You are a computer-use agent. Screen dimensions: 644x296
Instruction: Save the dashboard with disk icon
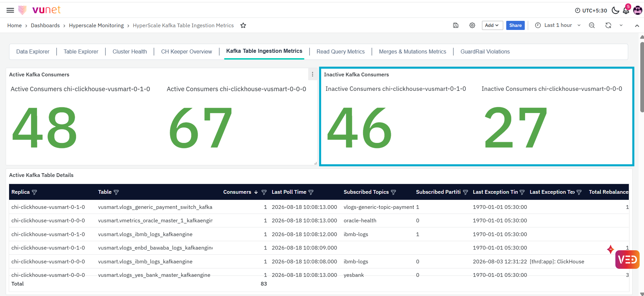456,25
